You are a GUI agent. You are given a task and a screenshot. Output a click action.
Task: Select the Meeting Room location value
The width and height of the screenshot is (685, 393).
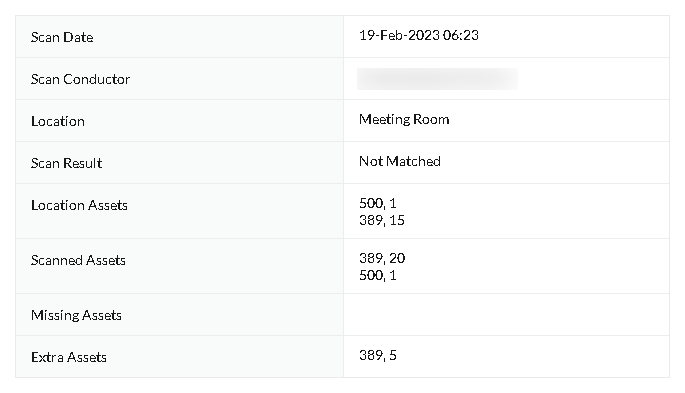(x=404, y=119)
